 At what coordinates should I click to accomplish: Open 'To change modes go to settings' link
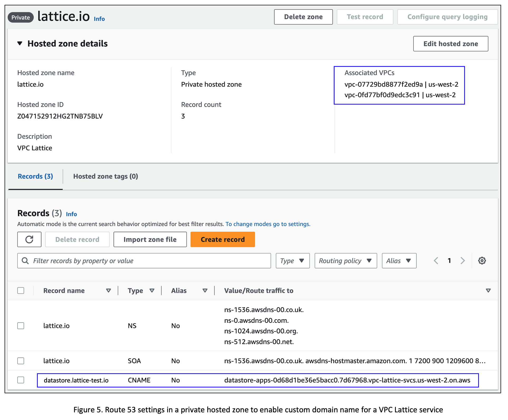click(x=268, y=224)
